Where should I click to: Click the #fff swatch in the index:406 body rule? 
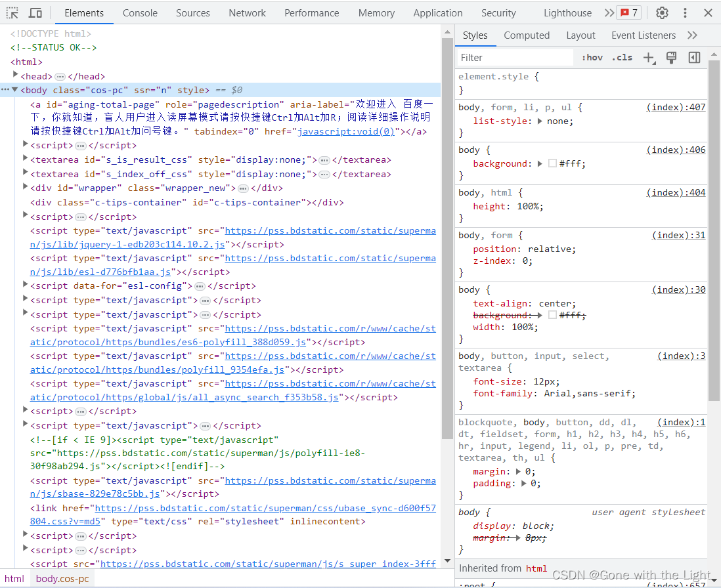553,163
